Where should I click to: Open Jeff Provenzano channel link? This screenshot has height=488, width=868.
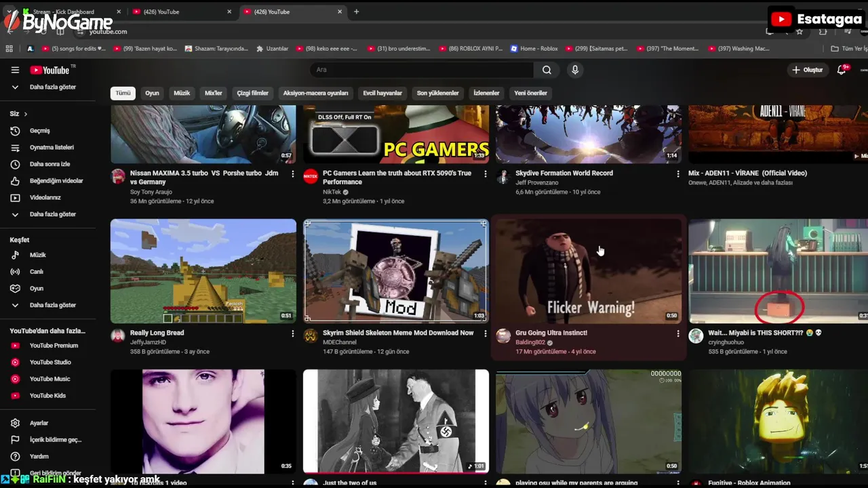tap(536, 182)
